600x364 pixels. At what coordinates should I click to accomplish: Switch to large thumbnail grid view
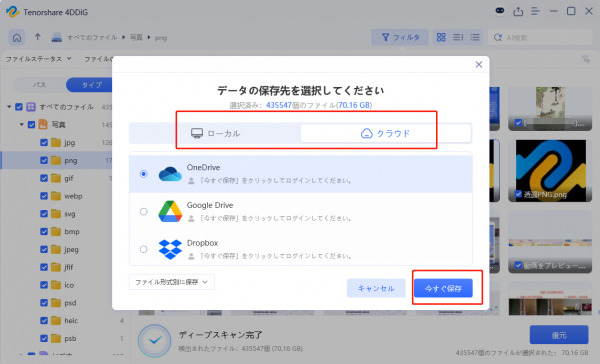(x=441, y=37)
